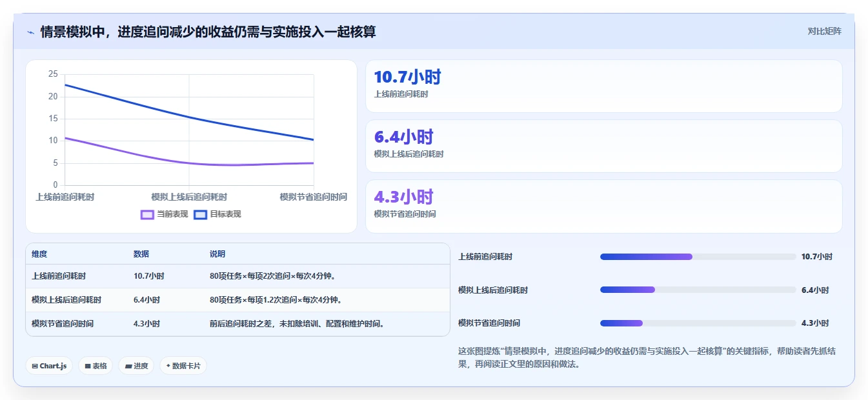Click the 对比矩阵 label in header
868x400 pixels.
[824, 31]
